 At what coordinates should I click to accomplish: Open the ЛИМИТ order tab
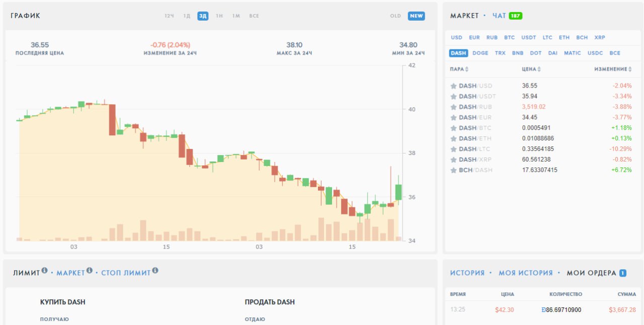[26, 273]
